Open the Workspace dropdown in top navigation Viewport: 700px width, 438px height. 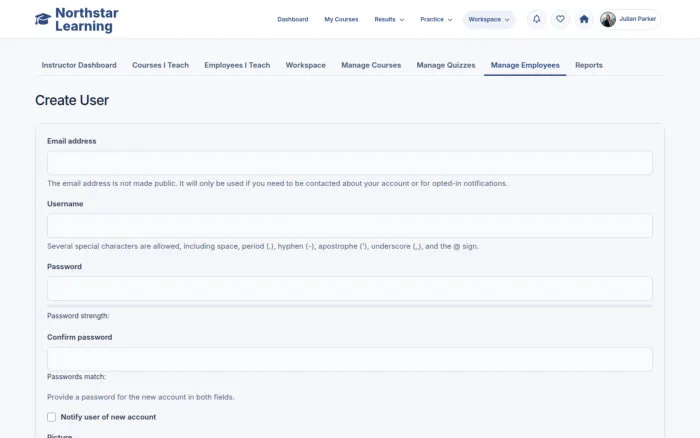pyautogui.click(x=489, y=20)
